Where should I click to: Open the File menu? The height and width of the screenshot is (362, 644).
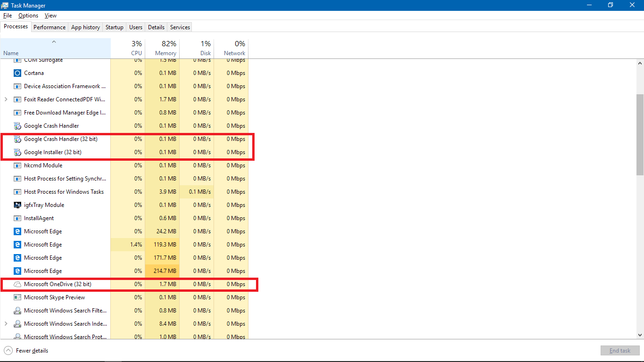point(8,16)
